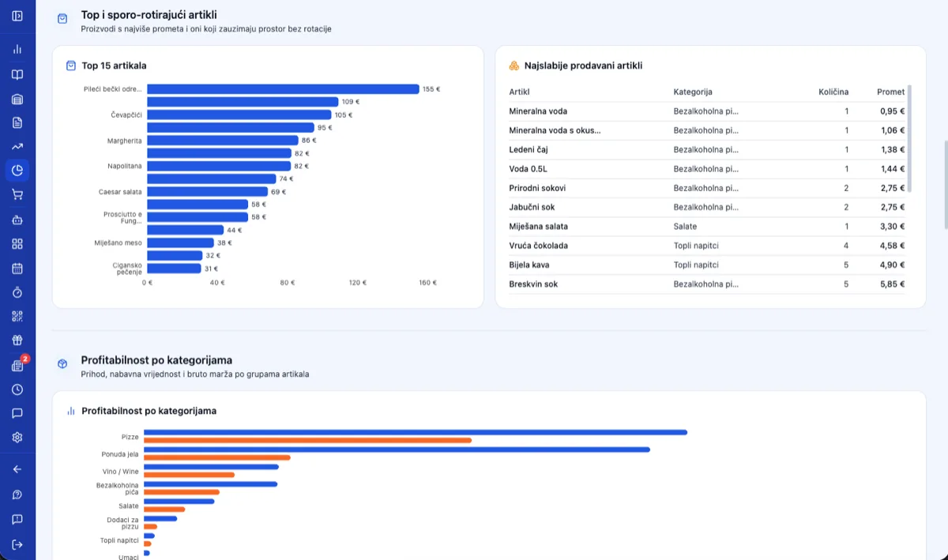Screen dimensions: 948x560
Task: Select the Jabučni sok table row
Action: click(x=707, y=207)
